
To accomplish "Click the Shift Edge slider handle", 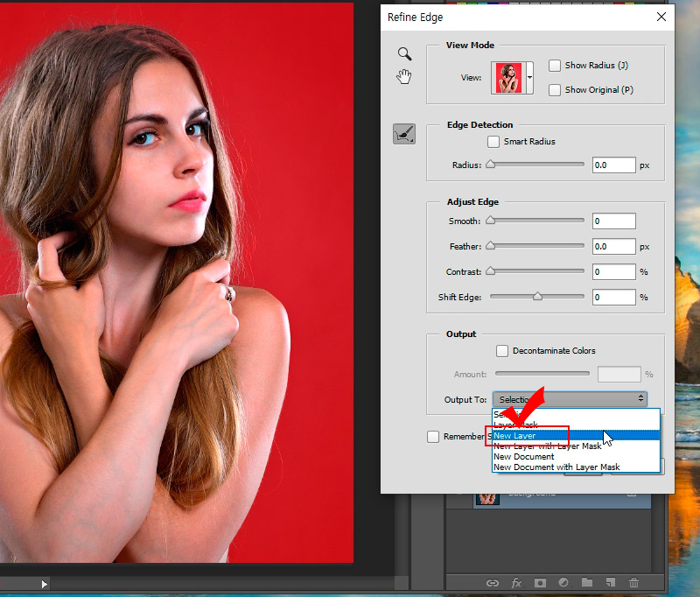I will (537, 297).
